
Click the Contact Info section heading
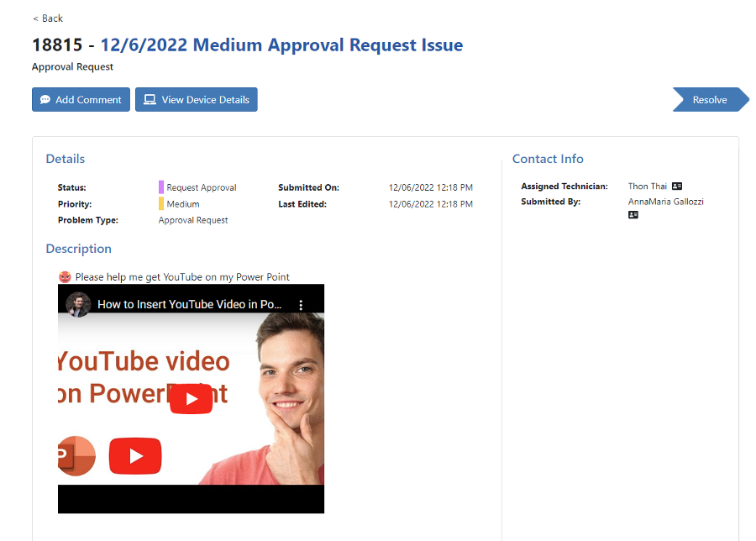(x=548, y=159)
